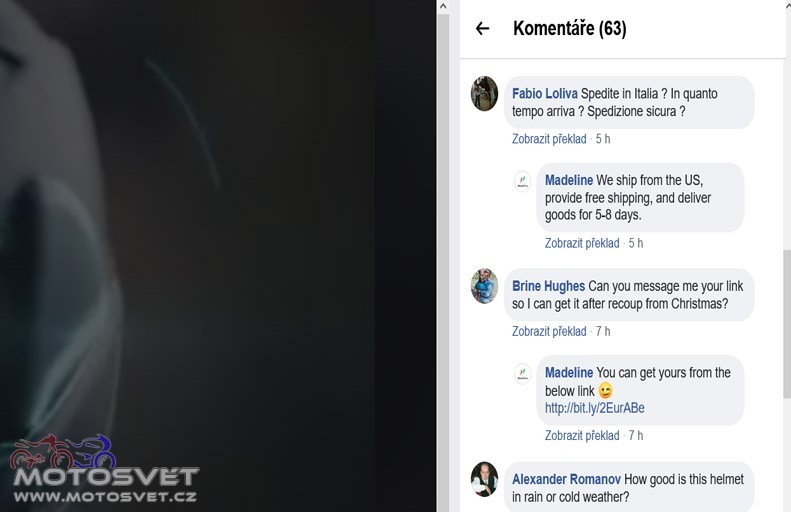Show translation under Madeline's shipping reply
This screenshot has height=512, width=791.
tap(582, 243)
